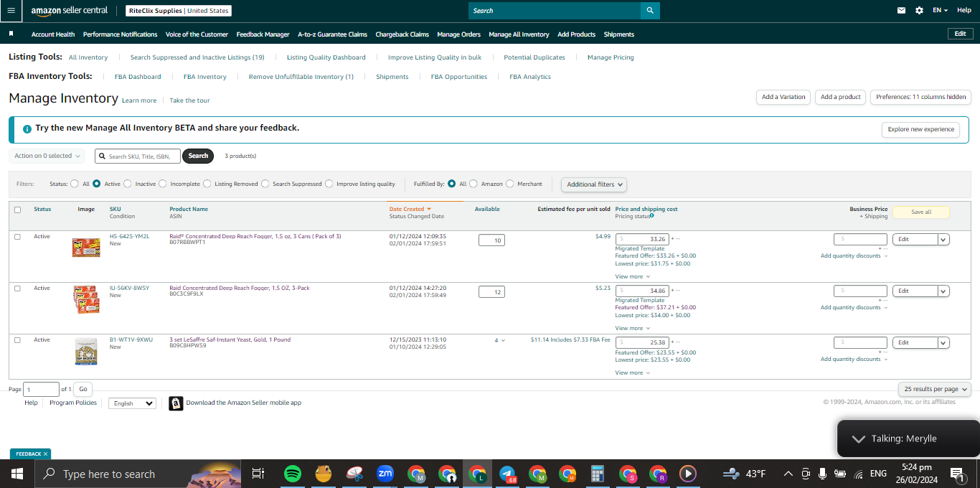Screen dimensions: 980x488
Task: Click the Add a product button
Action: [841, 97]
